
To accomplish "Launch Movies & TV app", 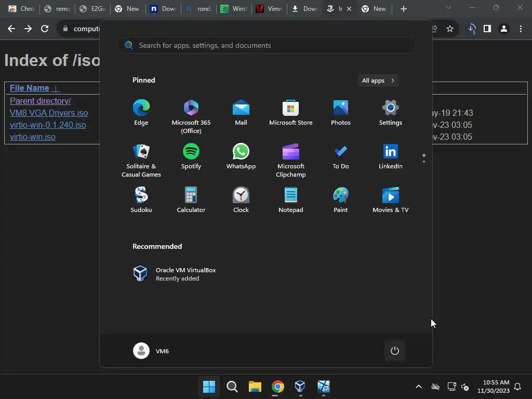I will (391, 200).
